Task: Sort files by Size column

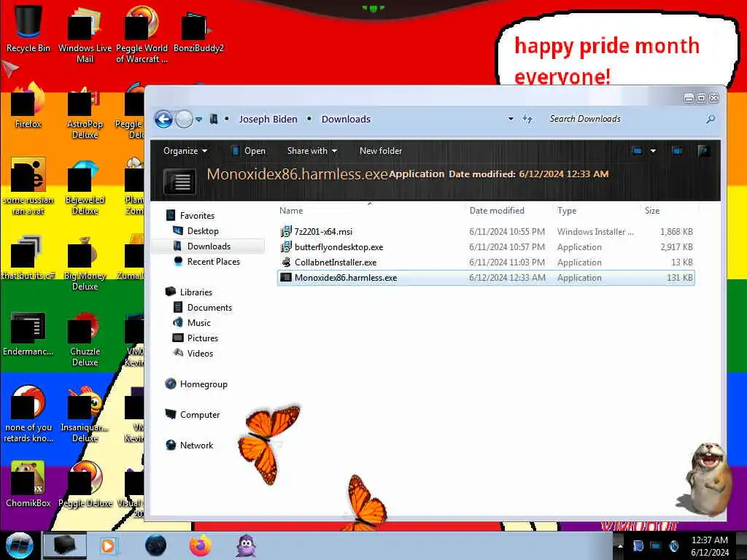Action: pos(669,211)
